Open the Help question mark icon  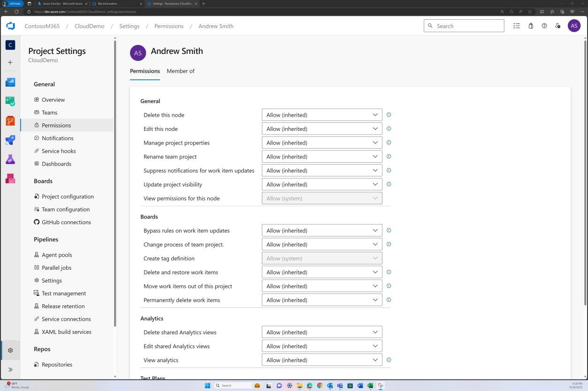pos(544,26)
